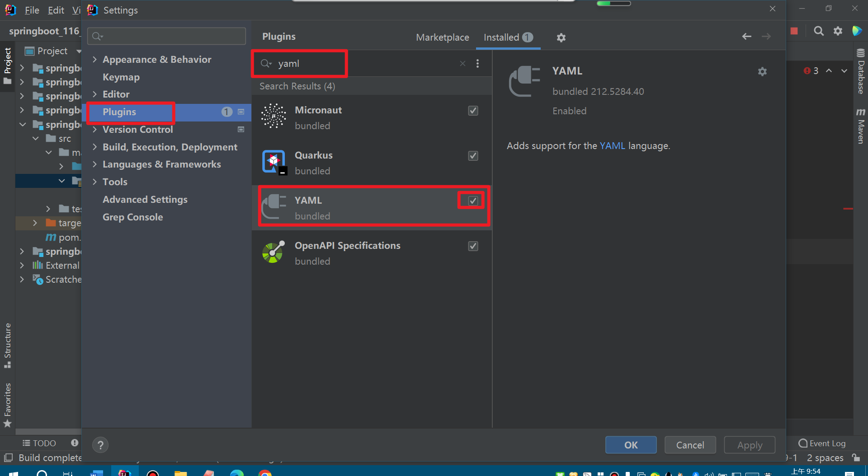Select the Micronaut plugin row
The width and height of the screenshot is (868, 476).
(372, 117)
